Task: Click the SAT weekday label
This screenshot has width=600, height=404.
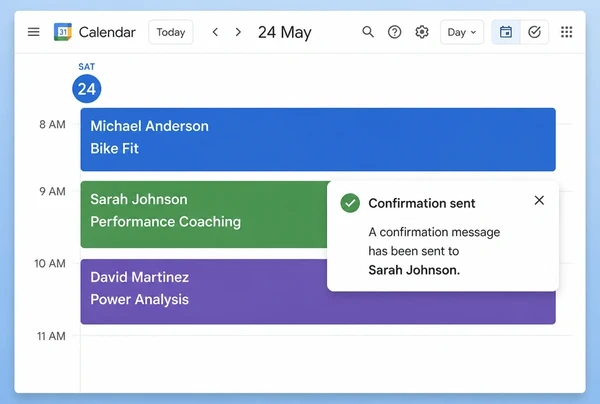Action: click(86, 67)
